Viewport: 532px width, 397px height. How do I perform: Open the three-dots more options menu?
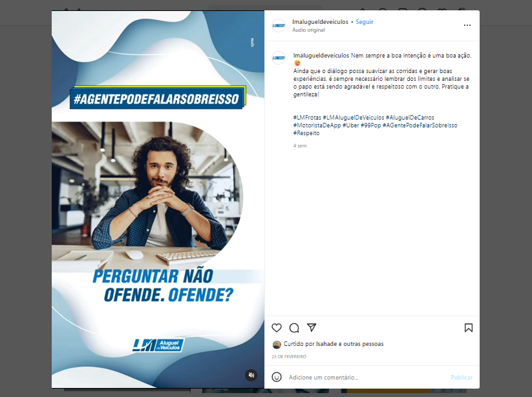click(467, 25)
